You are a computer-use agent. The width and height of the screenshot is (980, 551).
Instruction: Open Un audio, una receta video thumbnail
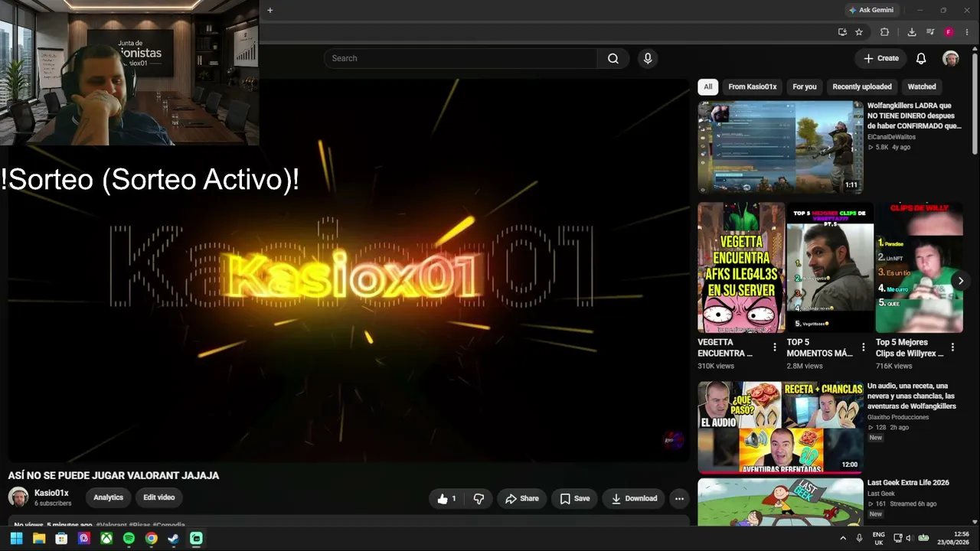[780, 428]
